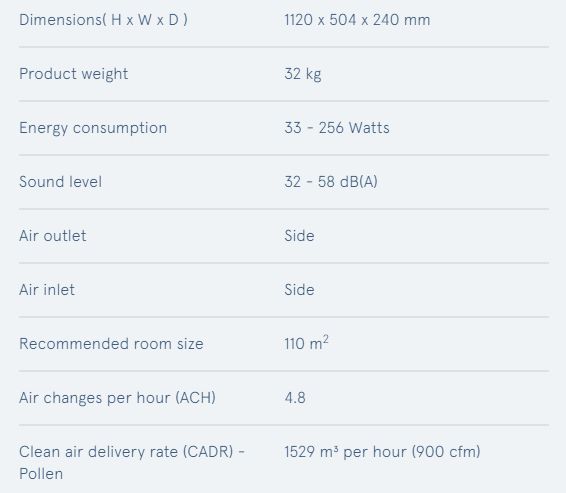Image resolution: width=566 pixels, height=493 pixels.
Task: Select the 33 - 256 Watts value
Action: [x=337, y=128]
